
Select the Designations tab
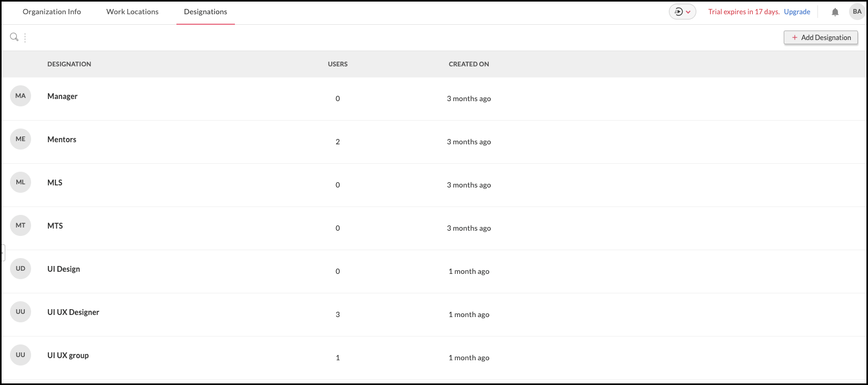click(x=205, y=12)
